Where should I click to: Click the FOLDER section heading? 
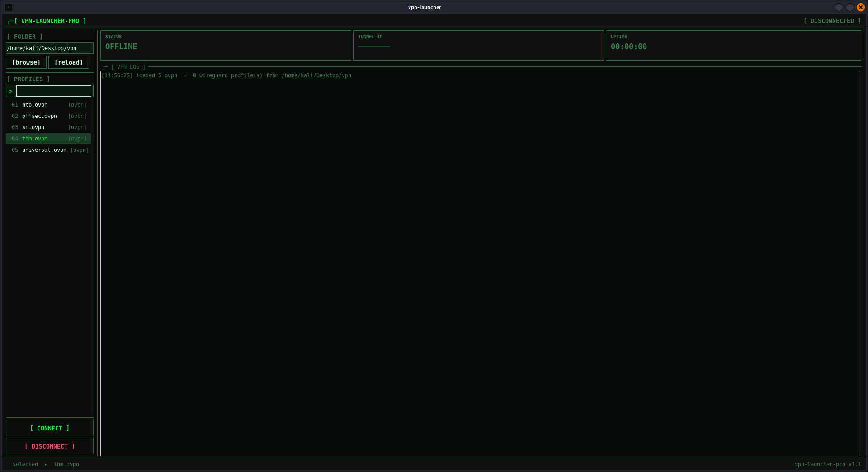click(25, 37)
